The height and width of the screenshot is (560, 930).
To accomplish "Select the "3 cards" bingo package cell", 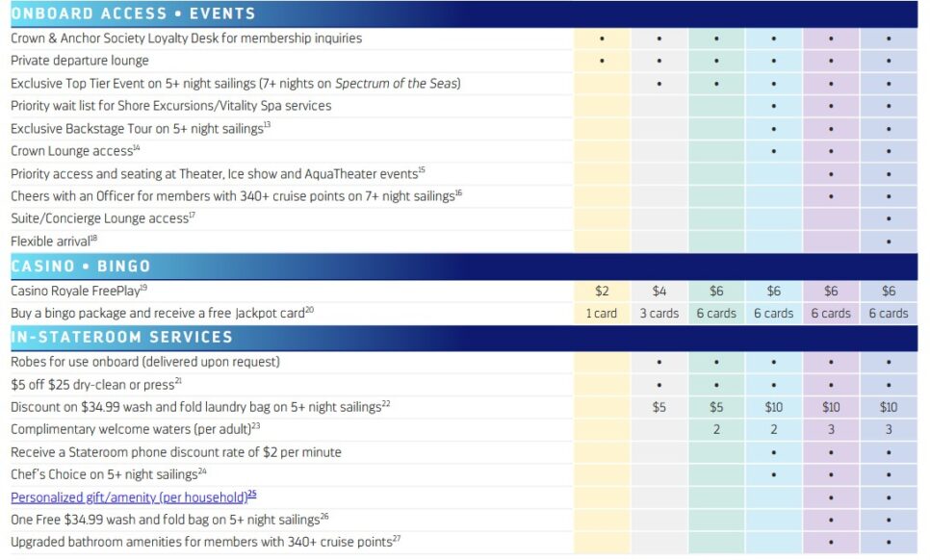I will 659,313.
